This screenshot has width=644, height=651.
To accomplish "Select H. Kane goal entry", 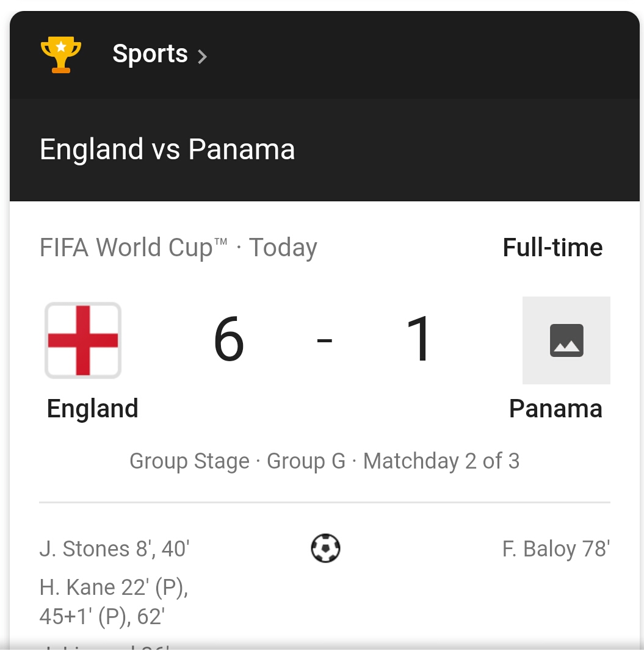I will (x=114, y=602).
